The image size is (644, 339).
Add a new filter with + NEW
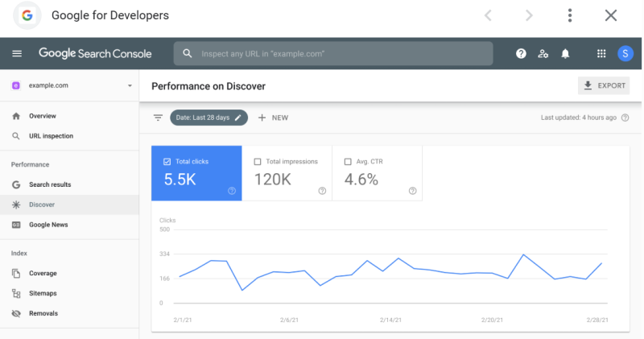(273, 118)
